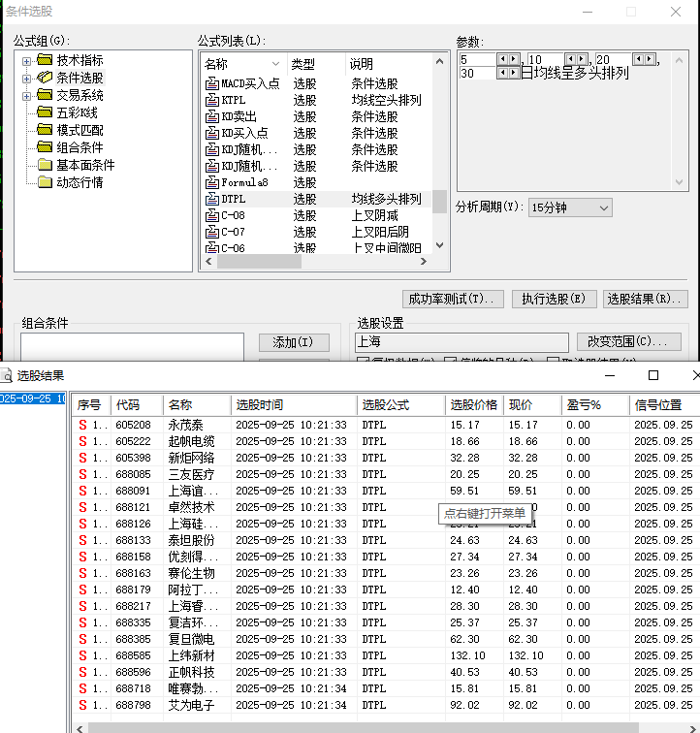700x733 pixels.
Task: Sort results by 选股价格 column header
Action: pos(473,404)
